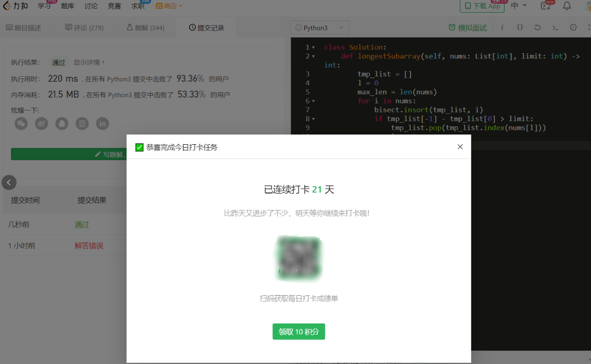Select the 提交记录 tab
591x364 pixels.
pos(207,28)
